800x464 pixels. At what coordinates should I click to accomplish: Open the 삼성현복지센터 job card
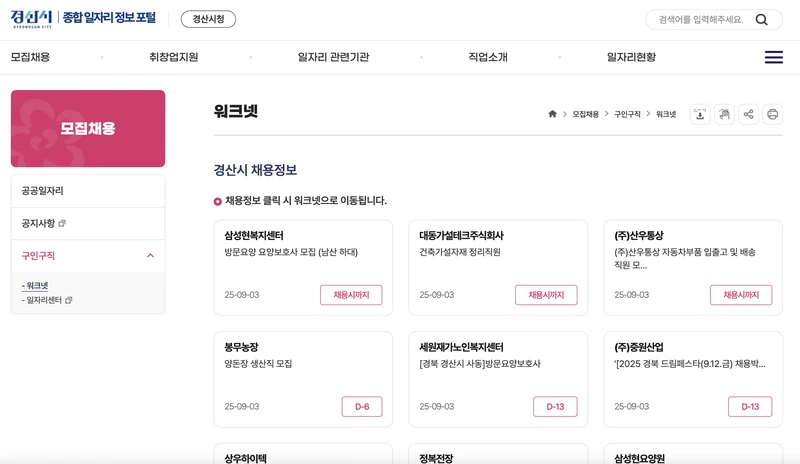point(303,267)
